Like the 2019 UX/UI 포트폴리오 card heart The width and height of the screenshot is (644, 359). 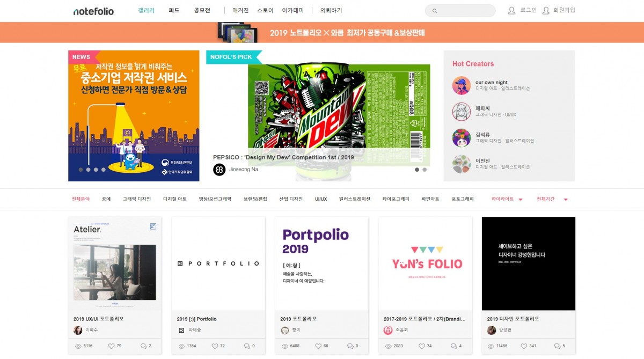coord(112,346)
